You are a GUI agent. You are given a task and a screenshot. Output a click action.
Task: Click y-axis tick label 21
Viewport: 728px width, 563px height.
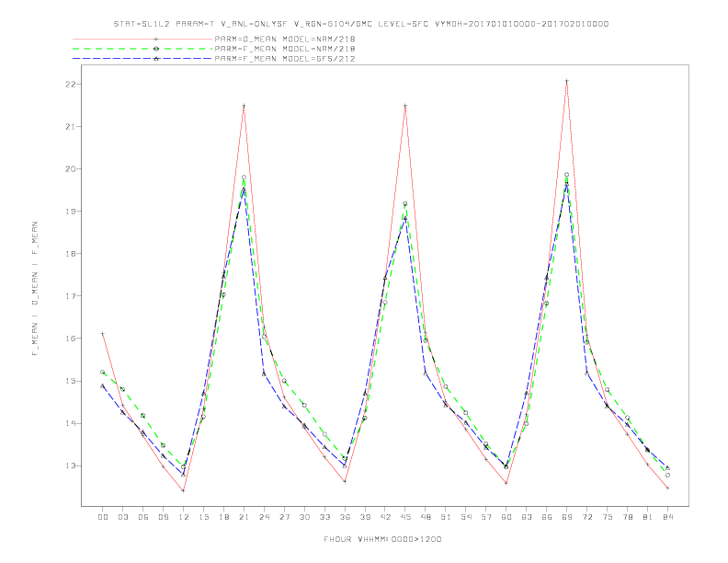(70, 126)
